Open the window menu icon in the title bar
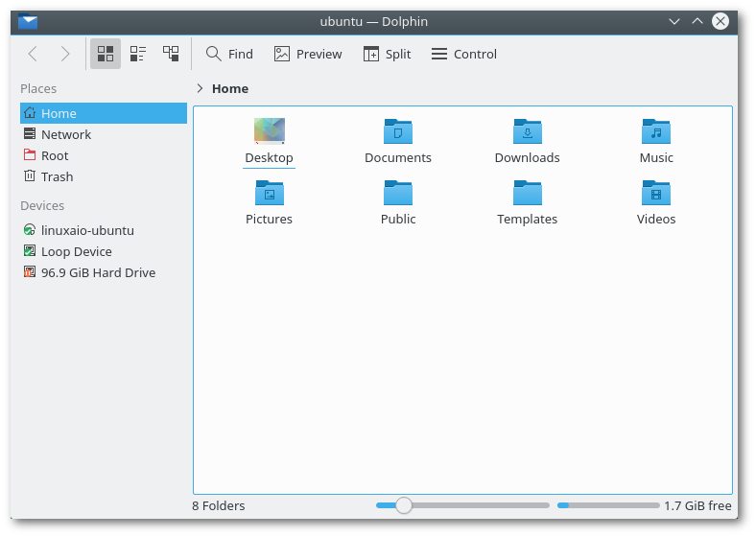Screen dimensions: 756x537 [x=29, y=21]
